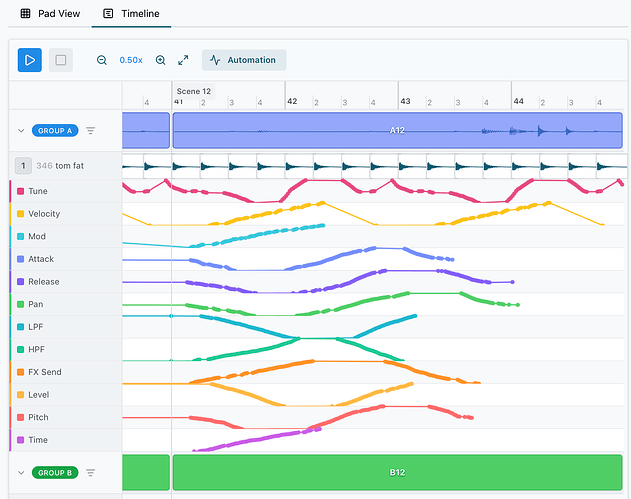Click the 0.50x zoom level value
The height and width of the screenshot is (499, 631).
tap(131, 60)
